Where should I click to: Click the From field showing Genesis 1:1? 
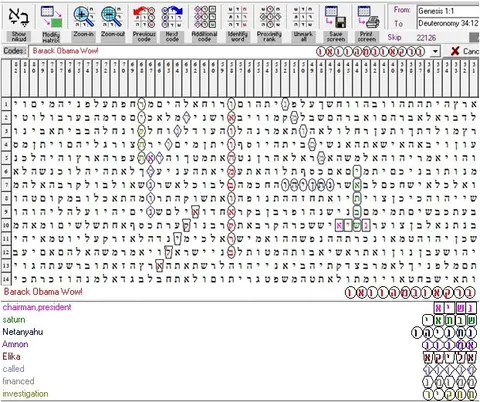click(448, 11)
